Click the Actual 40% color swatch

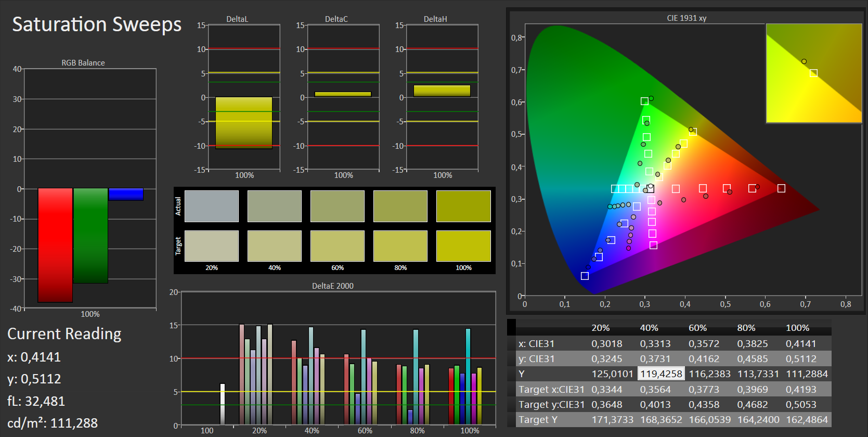[275, 206]
